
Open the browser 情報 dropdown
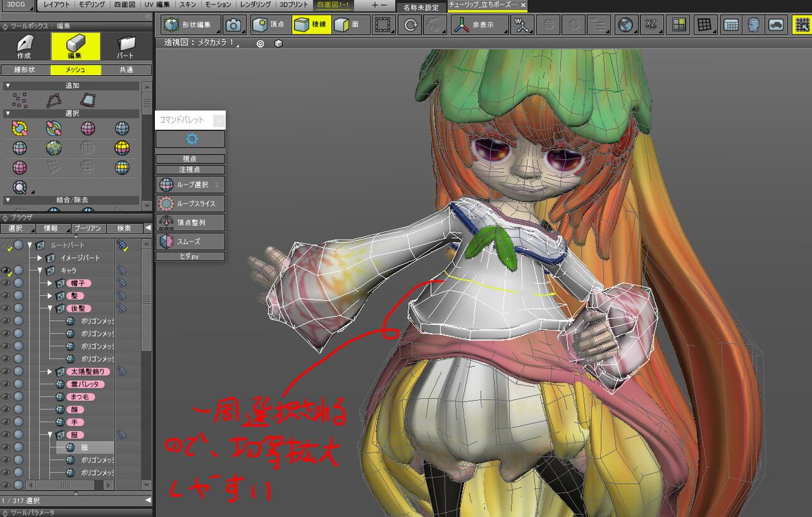click(x=52, y=229)
